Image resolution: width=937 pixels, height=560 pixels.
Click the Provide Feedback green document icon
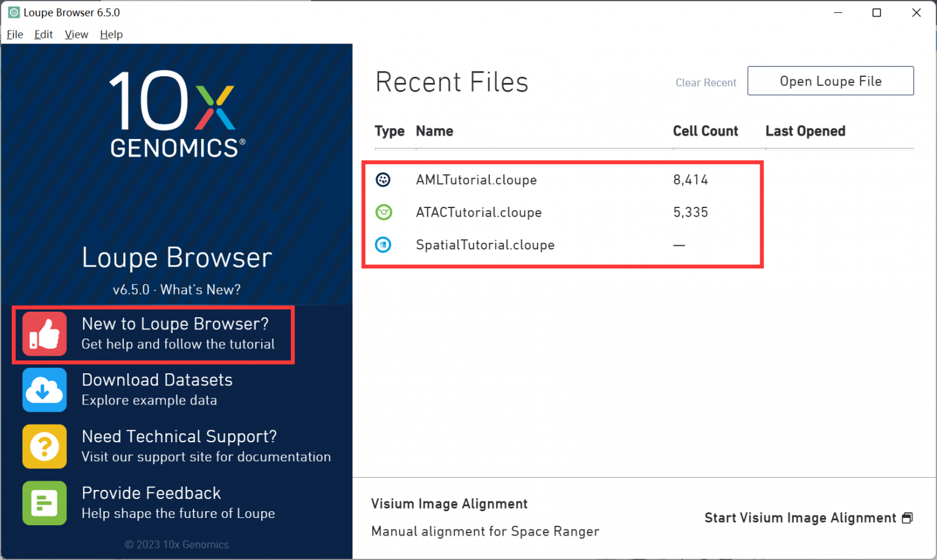[44, 503]
